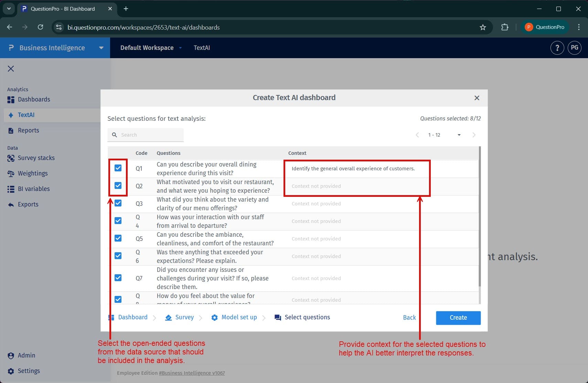Uncheck the Q8 value for money checkbox
The image size is (588, 383).
pos(118,299)
